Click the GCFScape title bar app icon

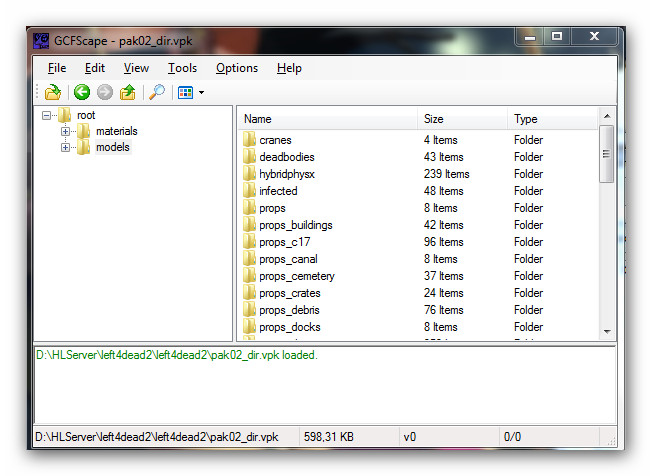(41, 41)
